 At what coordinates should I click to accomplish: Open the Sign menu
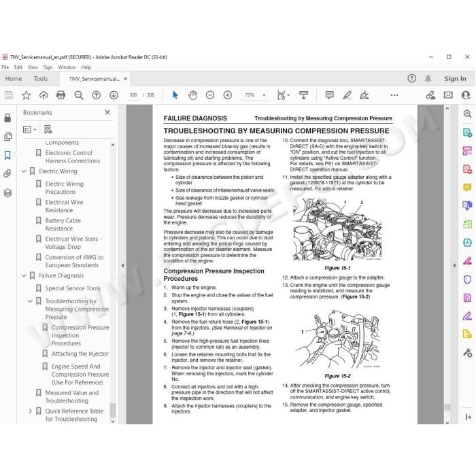[48, 67]
